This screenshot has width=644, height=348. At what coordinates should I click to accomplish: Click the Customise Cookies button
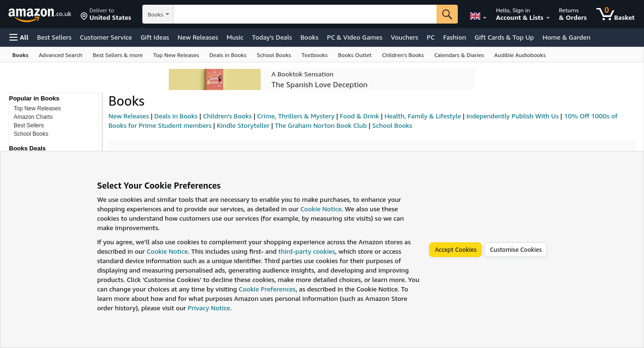click(516, 249)
